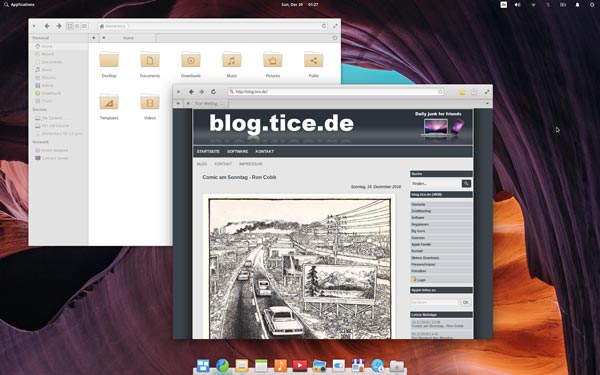Viewport: 600px width, 375px height.
Task: Open the power session indicator
Action: (x=592, y=5)
